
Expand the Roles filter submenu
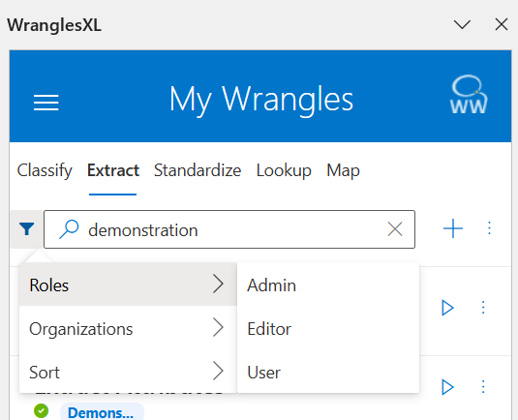[x=128, y=285]
